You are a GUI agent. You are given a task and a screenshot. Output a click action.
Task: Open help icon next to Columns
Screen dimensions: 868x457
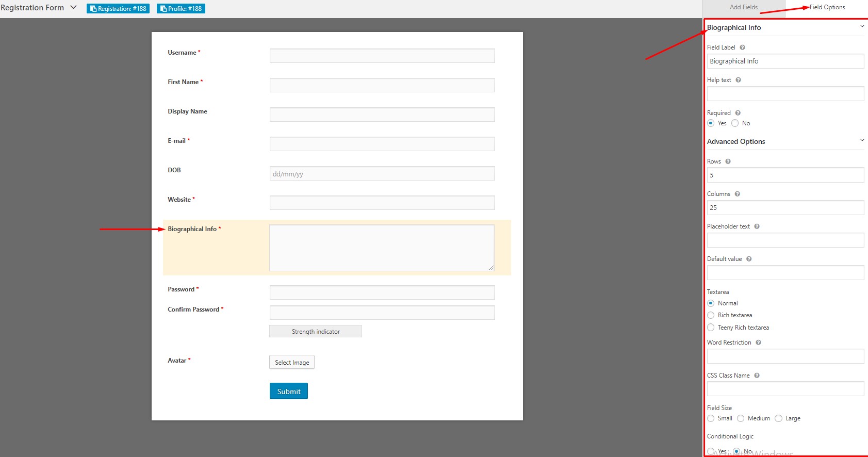pyautogui.click(x=737, y=194)
